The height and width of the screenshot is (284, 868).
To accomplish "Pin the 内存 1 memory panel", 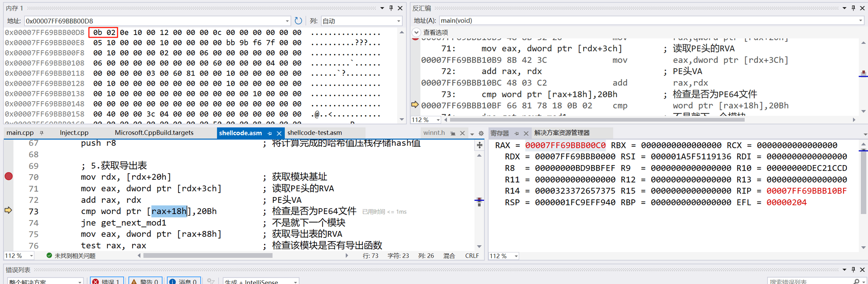I will [x=391, y=8].
